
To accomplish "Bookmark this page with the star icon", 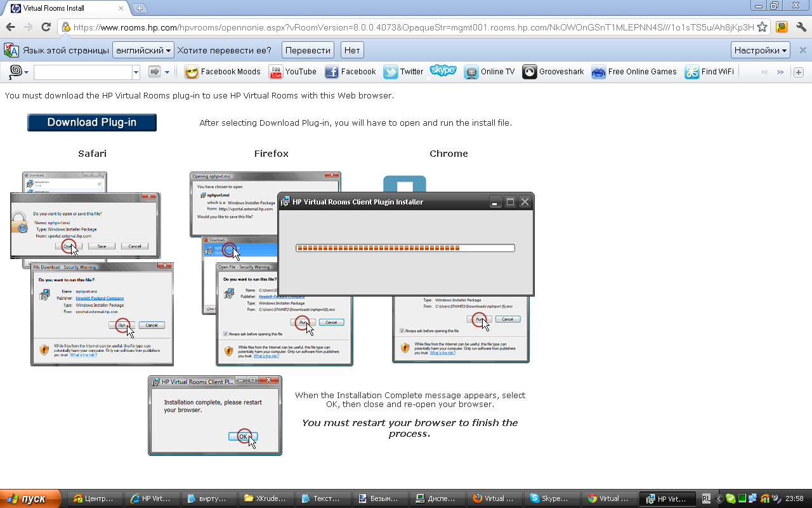I will point(762,27).
